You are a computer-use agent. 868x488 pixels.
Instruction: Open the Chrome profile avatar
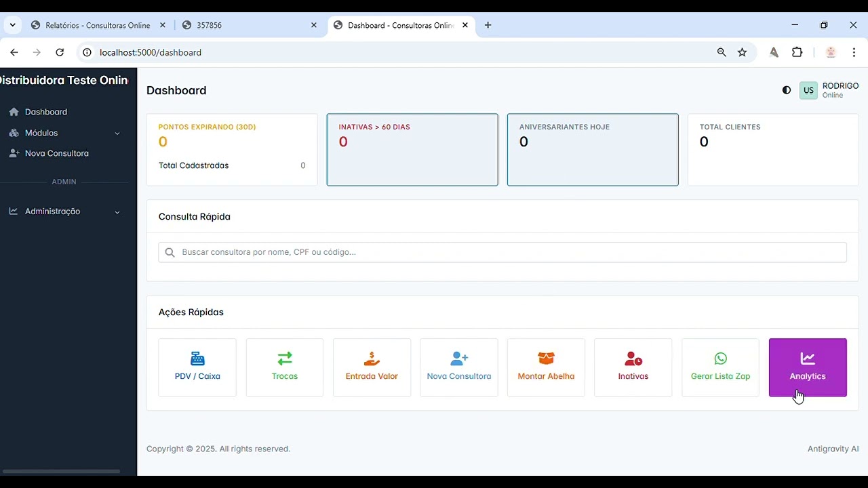tap(831, 52)
